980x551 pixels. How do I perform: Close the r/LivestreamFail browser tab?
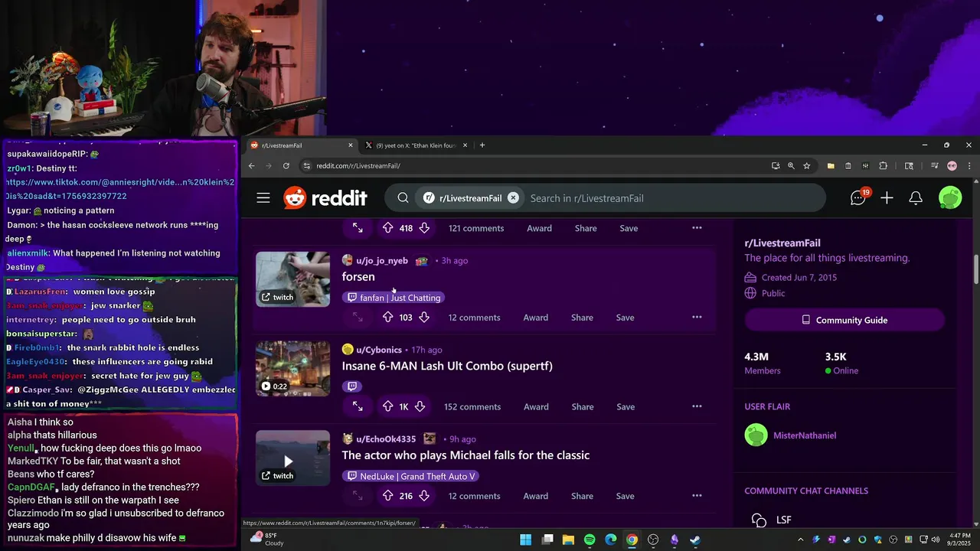click(351, 145)
